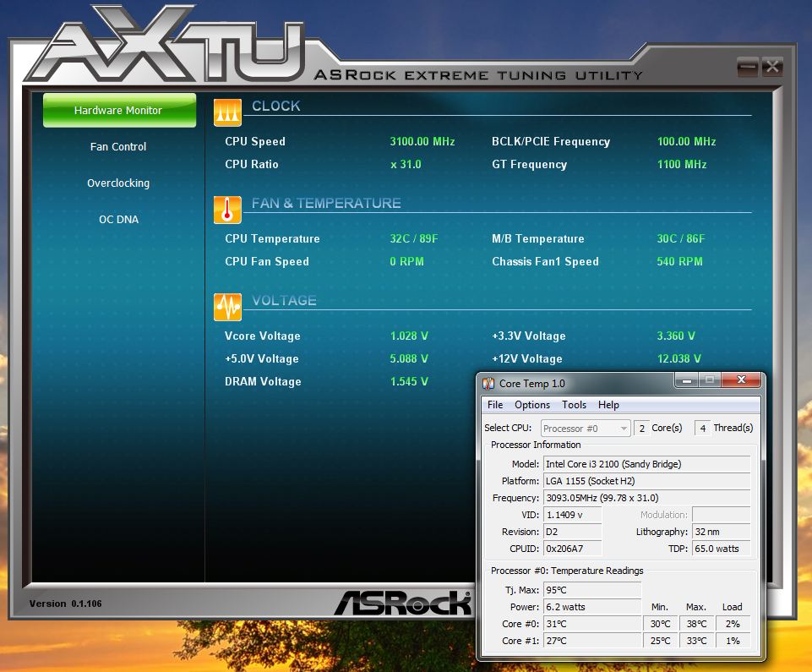This screenshot has height=672, width=812.
Task: Click Chassis Fan1 Speed value 540 RPM
Action: point(679,262)
